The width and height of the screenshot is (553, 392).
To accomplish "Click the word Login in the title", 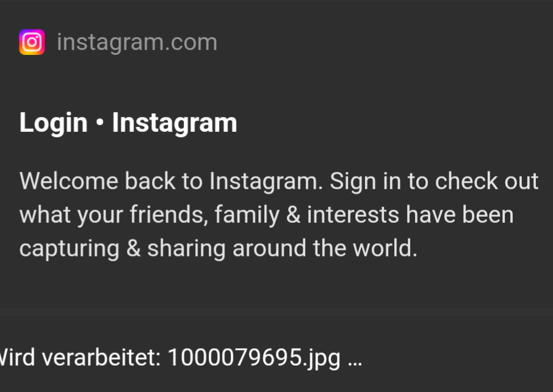I will coord(54,123).
